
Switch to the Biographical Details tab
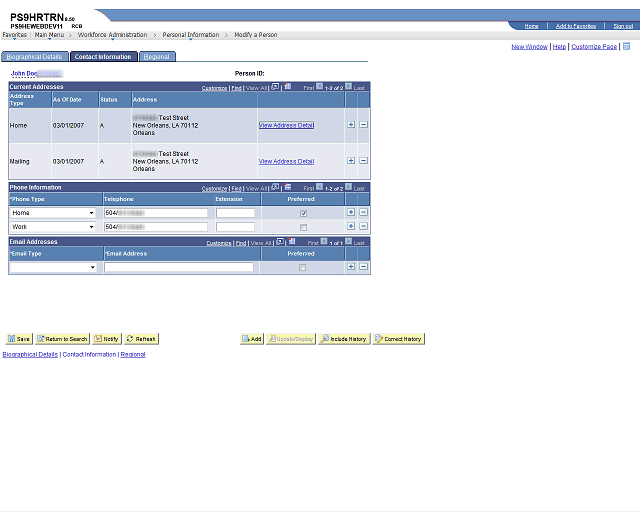(x=34, y=57)
